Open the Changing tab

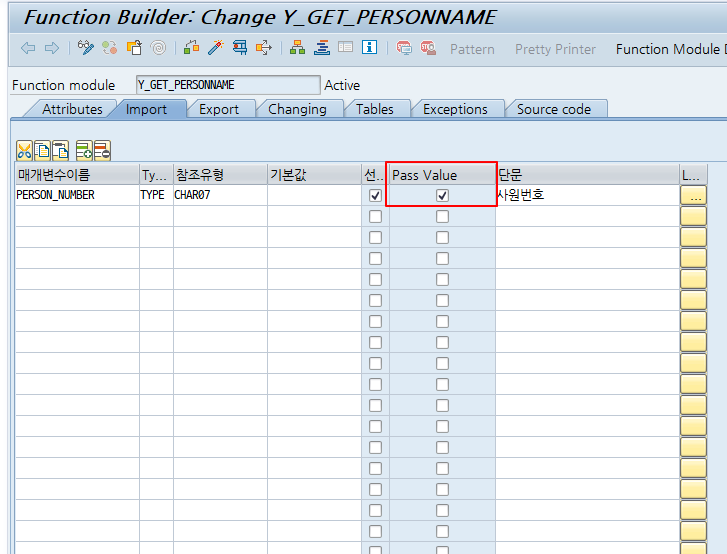[297, 109]
